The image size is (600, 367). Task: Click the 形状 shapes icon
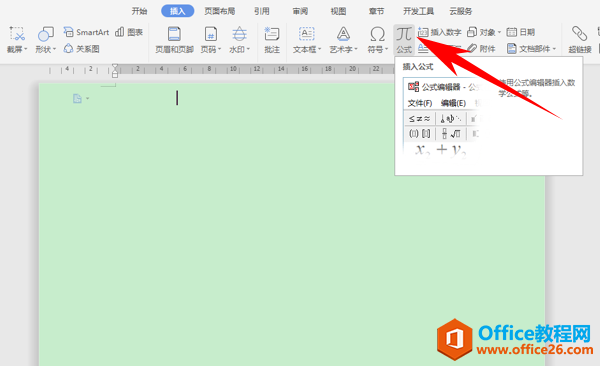coord(46,34)
